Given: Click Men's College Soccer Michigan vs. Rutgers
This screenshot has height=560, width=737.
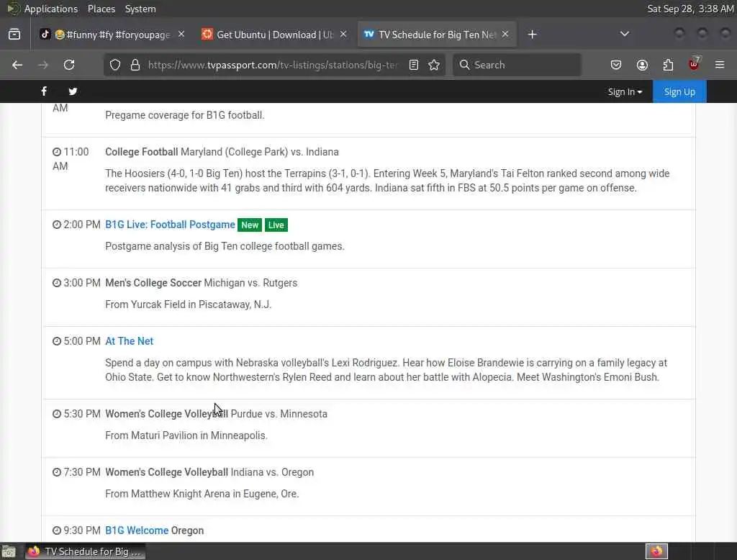Looking at the screenshot, I should pyautogui.click(x=202, y=283).
